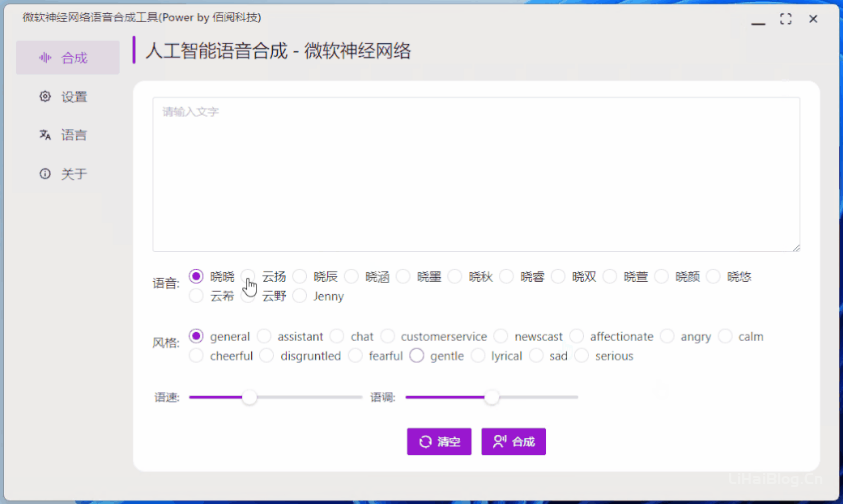Select the 晓晓 voice radio button
The height and width of the screenshot is (504, 843).
[x=196, y=276]
